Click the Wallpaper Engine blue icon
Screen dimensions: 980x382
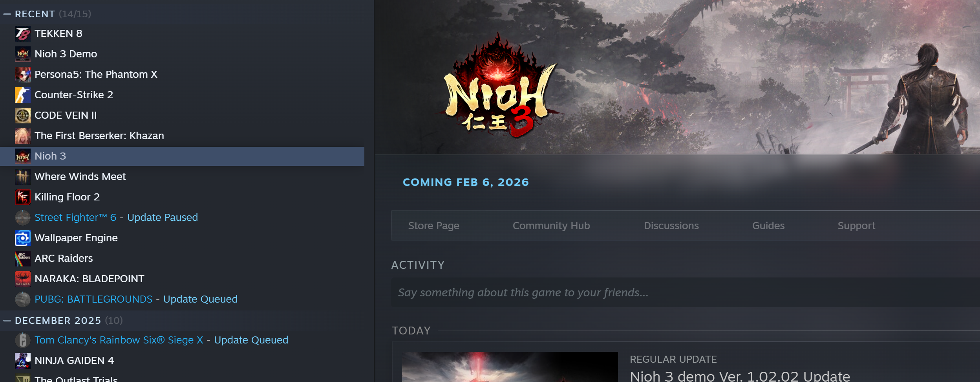coord(22,238)
